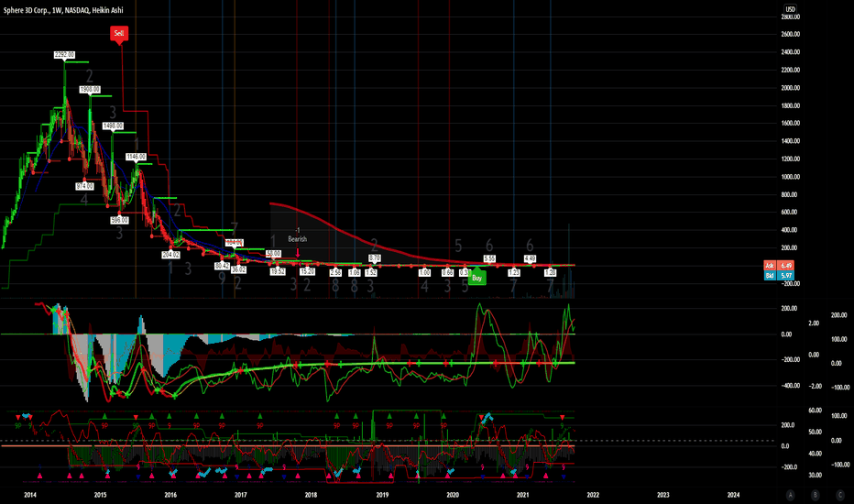
Task: Click the 2800.00 price axis value
Action: [790, 16]
